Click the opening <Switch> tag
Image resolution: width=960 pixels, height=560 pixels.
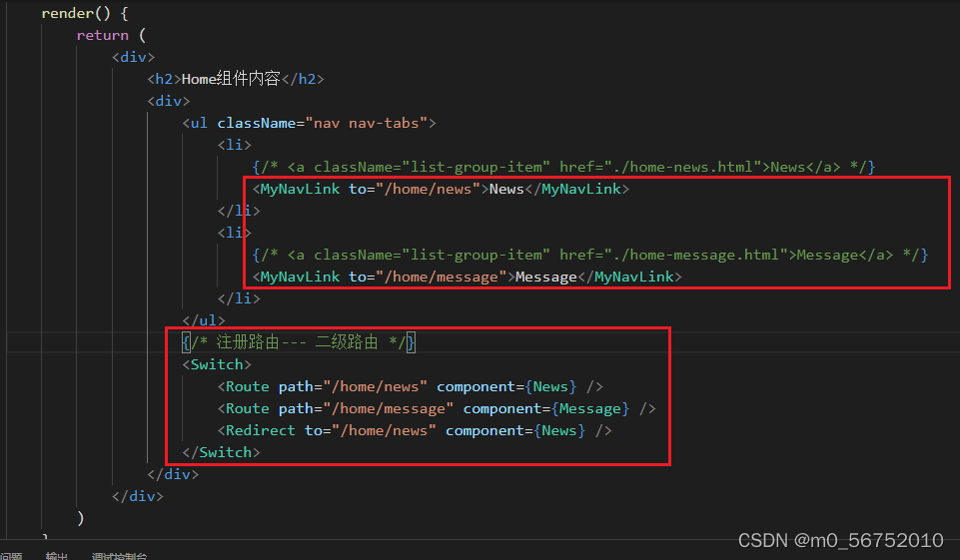tap(217, 364)
